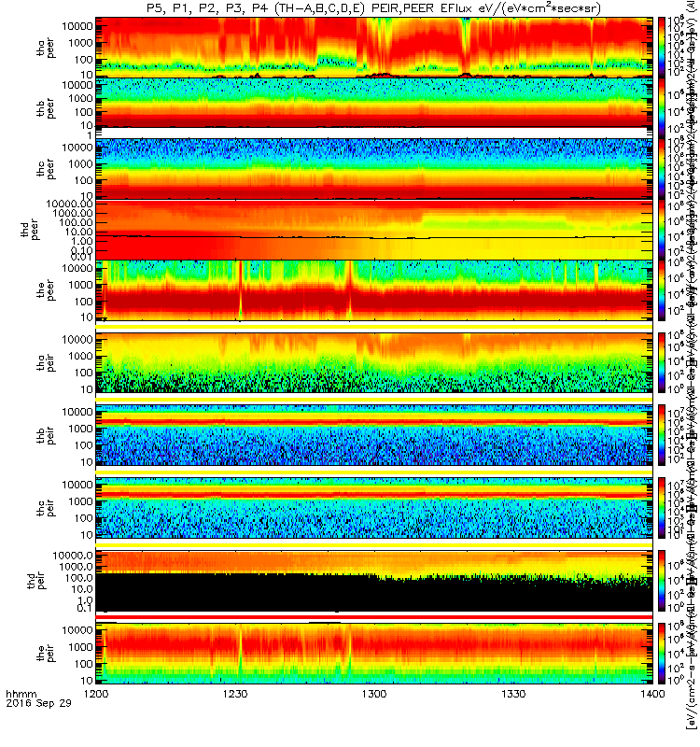Click the 1400 time axis label

coord(652,694)
